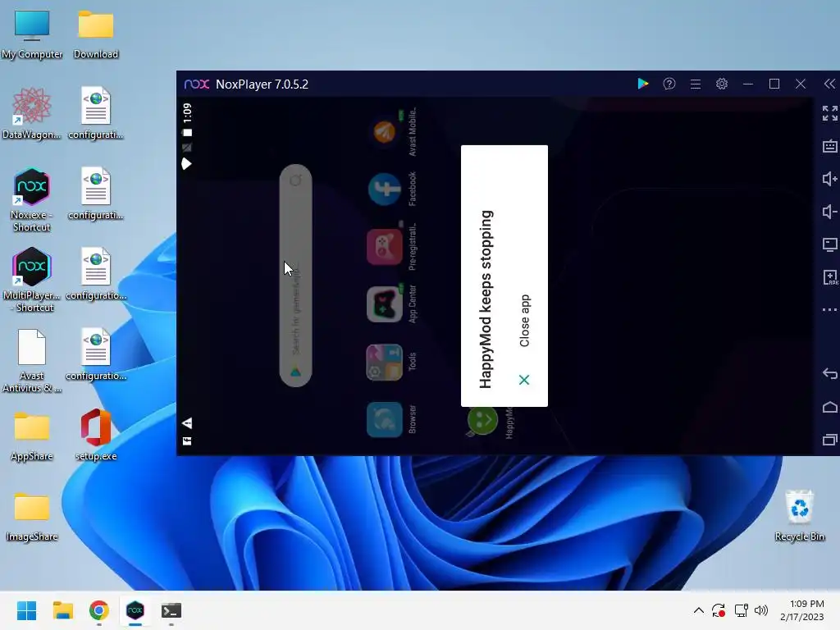Click the screen display icon in Nox sidebar
840x630 pixels.
point(830,244)
